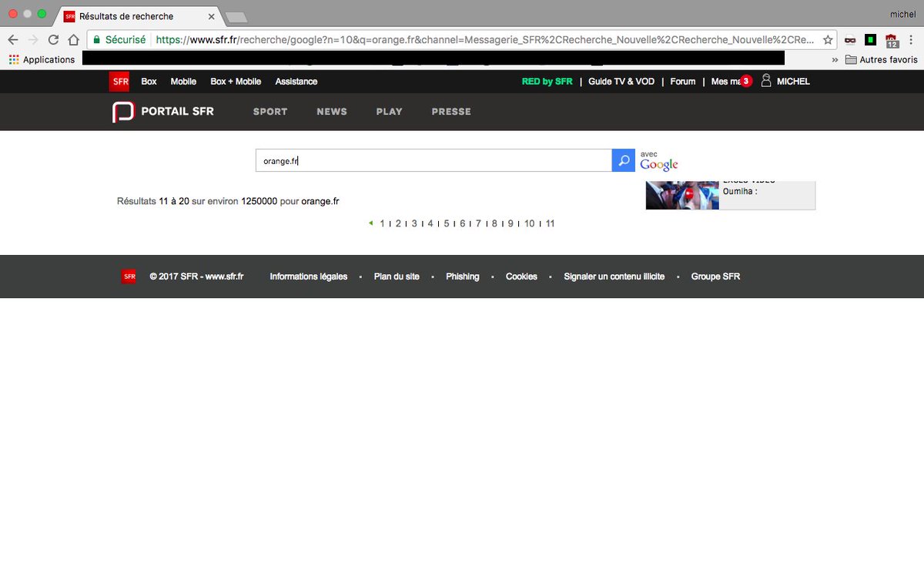Open Guide TV & VOD link
924x577 pixels.
coord(621,81)
